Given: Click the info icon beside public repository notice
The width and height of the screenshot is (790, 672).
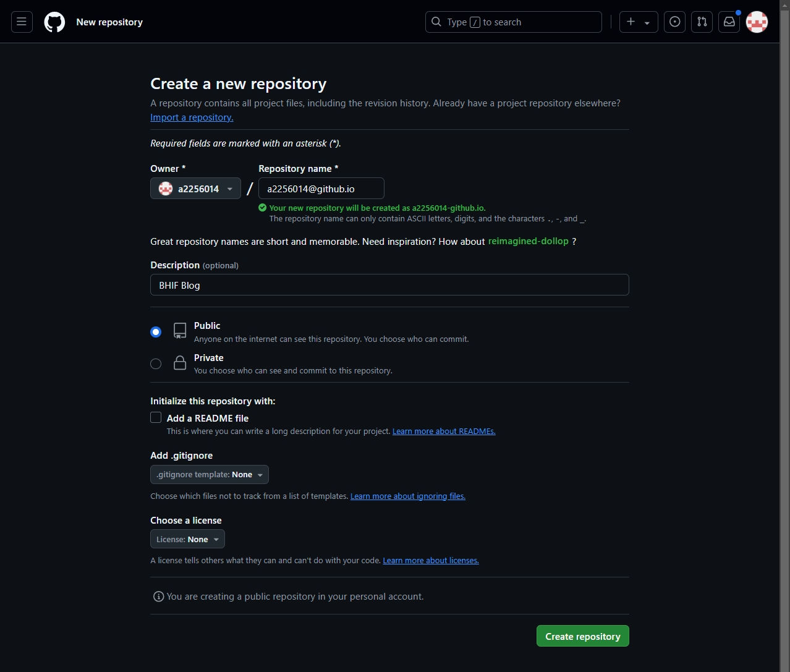Looking at the screenshot, I should (x=158, y=597).
